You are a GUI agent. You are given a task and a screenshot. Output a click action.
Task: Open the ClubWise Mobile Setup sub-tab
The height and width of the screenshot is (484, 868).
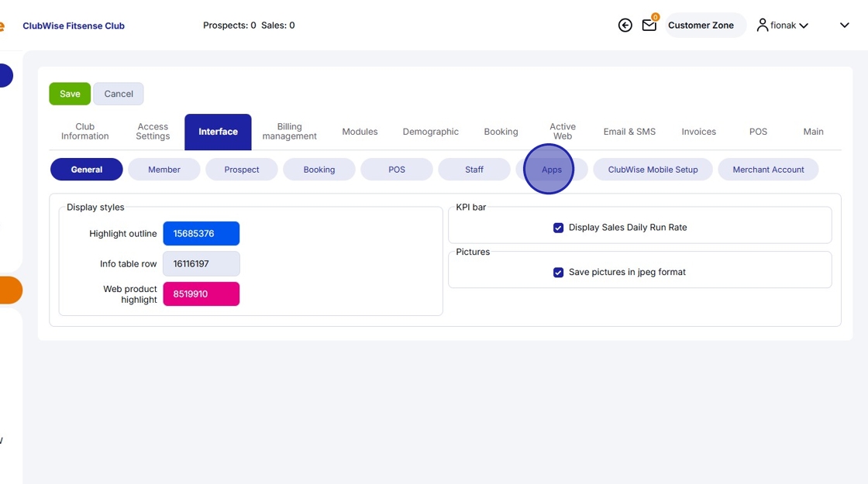[x=653, y=170]
